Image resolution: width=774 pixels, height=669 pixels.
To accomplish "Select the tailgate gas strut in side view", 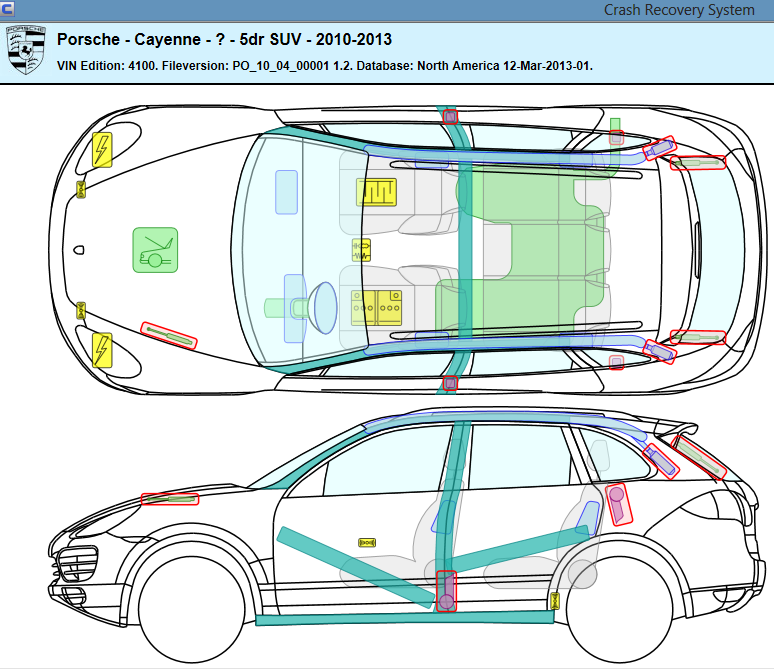I will (x=699, y=457).
